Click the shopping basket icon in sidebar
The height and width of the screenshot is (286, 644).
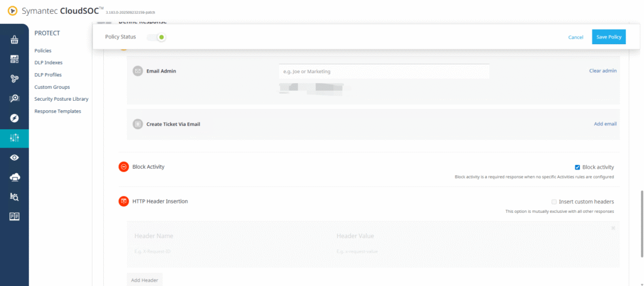[x=14, y=40]
